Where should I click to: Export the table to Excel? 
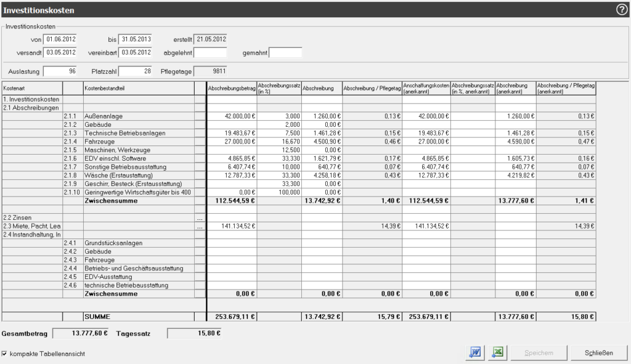497,352
